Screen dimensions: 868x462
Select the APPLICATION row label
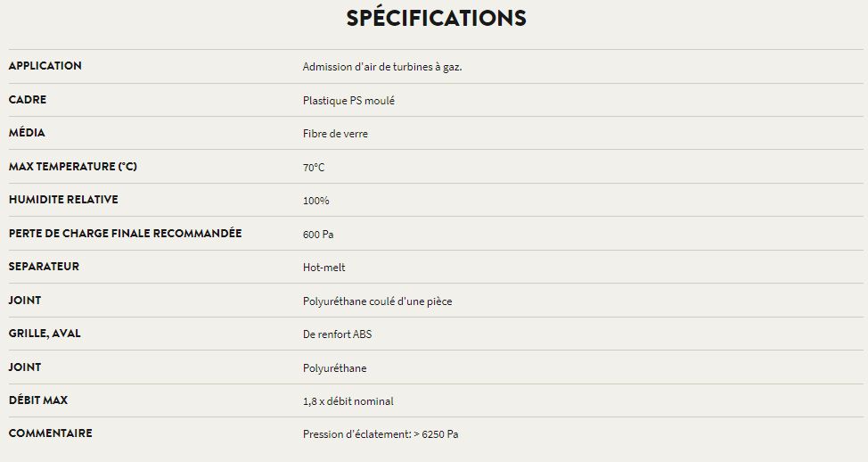[45, 66]
